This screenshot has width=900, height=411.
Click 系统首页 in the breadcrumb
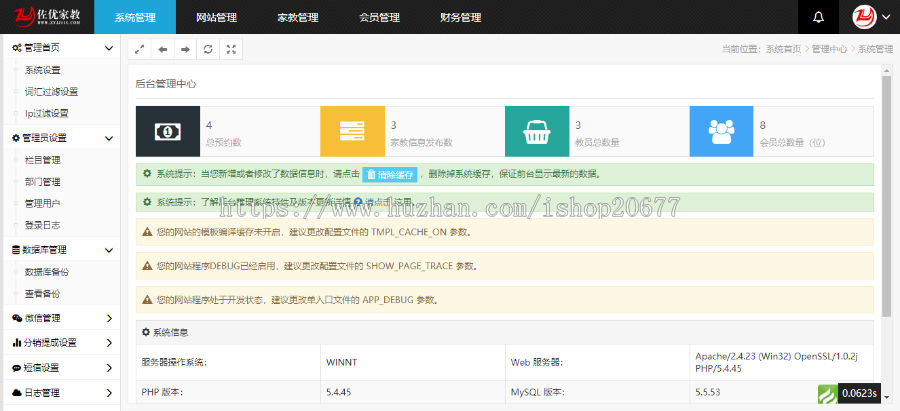(783, 49)
